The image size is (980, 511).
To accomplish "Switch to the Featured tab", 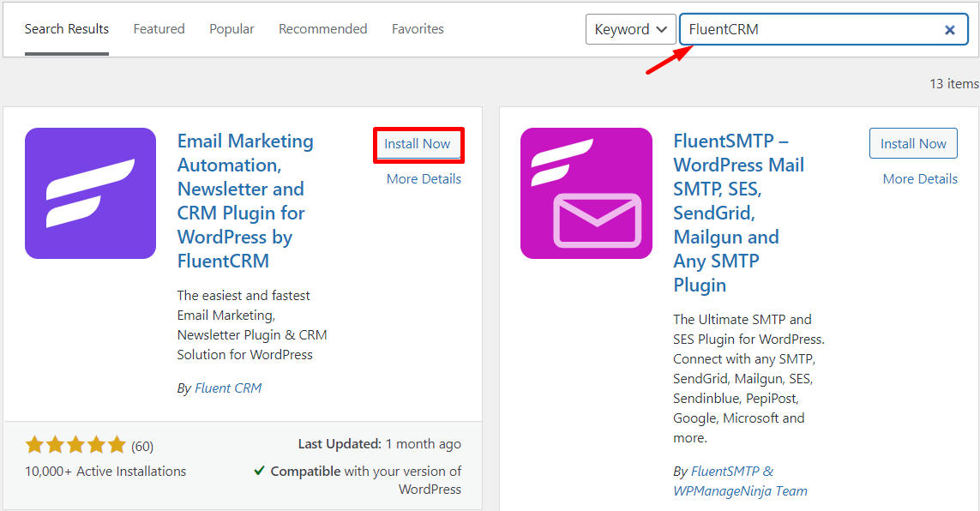I will pyautogui.click(x=159, y=29).
